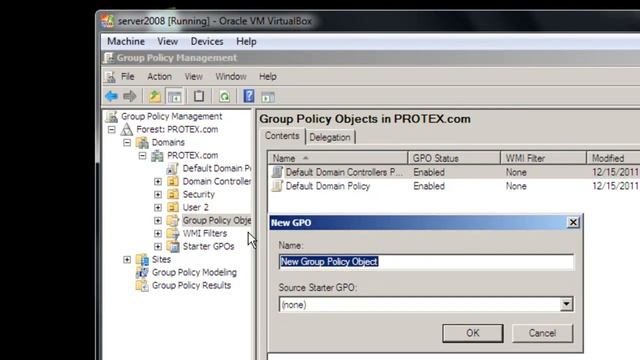Click the Starter GPOs folder icon
The height and width of the screenshot is (360, 640).
173,247
